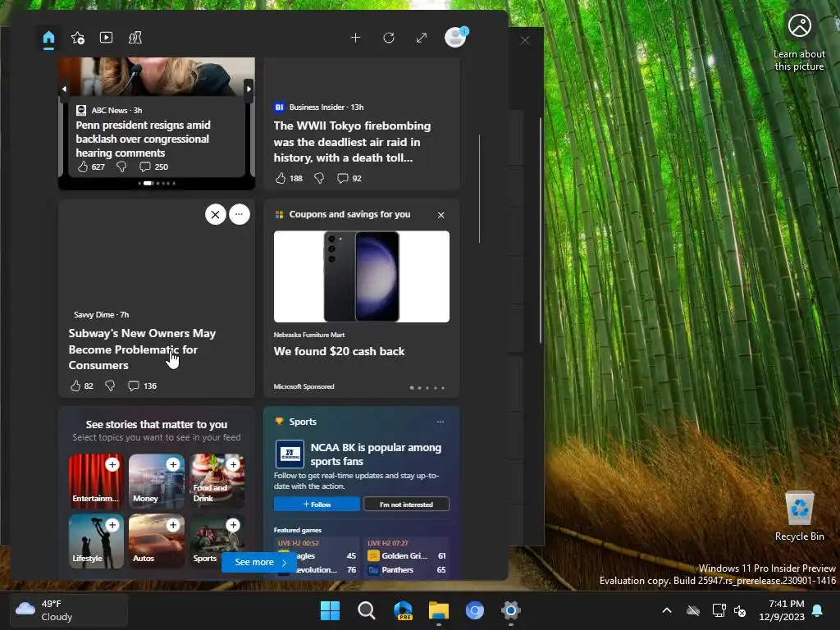Open more options on Subway story card
Screen dimensions: 840x630
[x=240, y=214]
